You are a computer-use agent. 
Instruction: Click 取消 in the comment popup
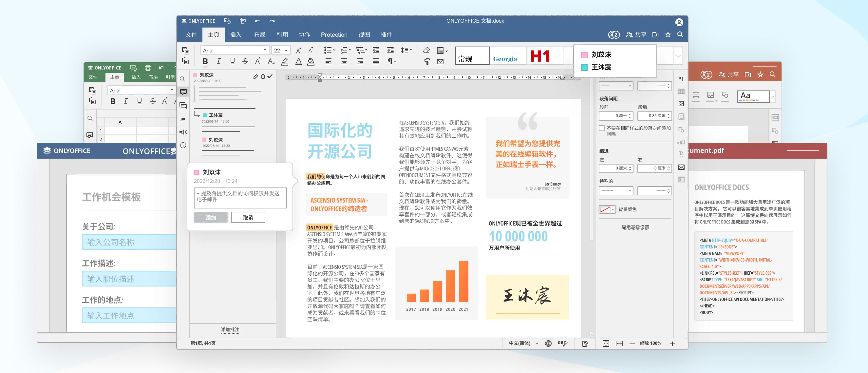(x=248, y=218)
